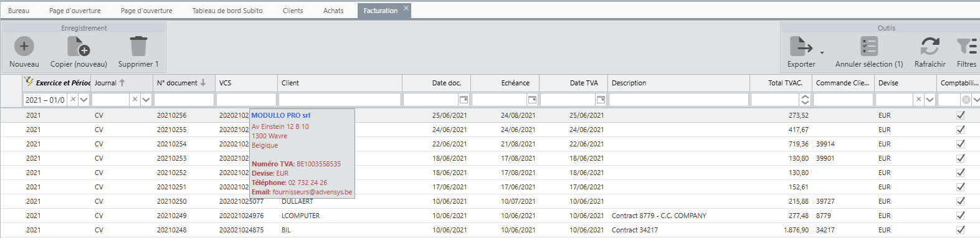Toggle checkbox in row 20210255
This screenshot has height=238, width=980.
point(961,130)
